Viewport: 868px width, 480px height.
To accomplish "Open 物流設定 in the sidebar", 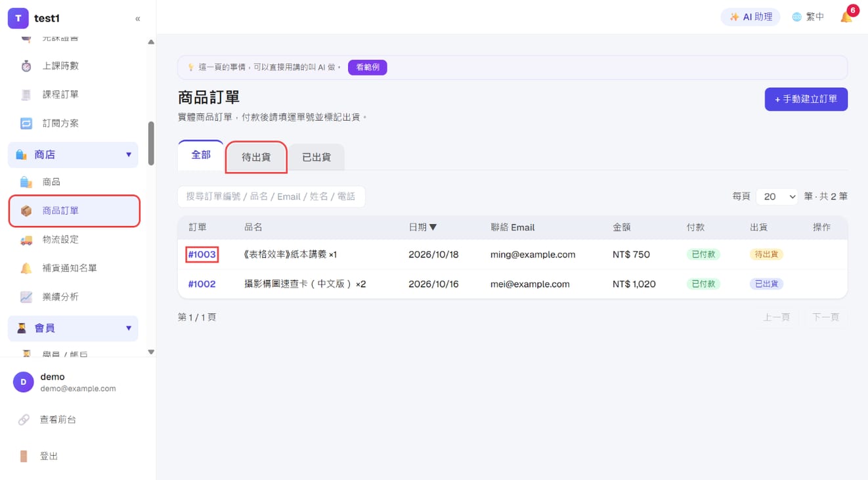I will coord(74,240).
